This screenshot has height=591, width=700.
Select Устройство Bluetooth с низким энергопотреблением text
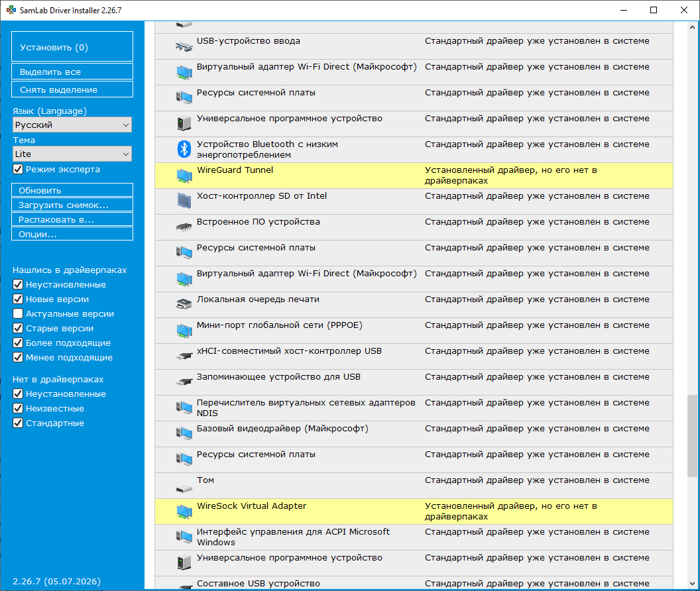pos(267,150)
